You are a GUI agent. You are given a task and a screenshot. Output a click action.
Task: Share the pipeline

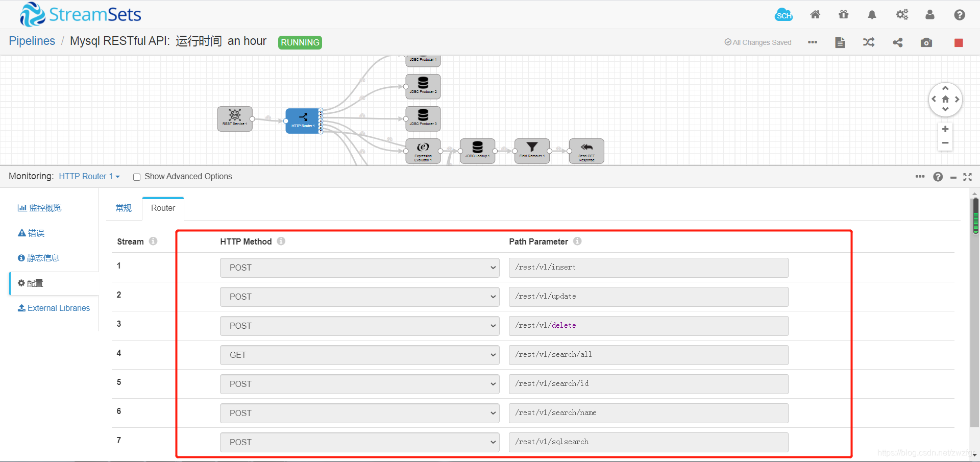click(x=898, y=42)
